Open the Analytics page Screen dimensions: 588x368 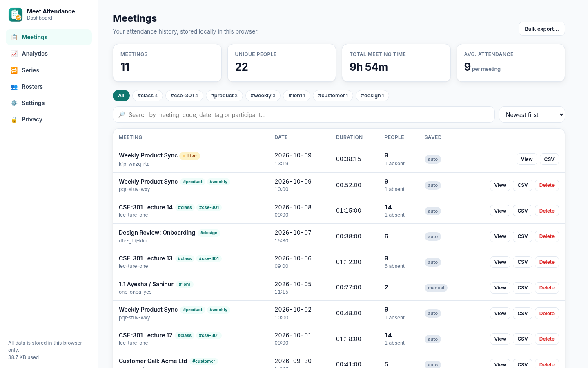(x=49, y=54)
